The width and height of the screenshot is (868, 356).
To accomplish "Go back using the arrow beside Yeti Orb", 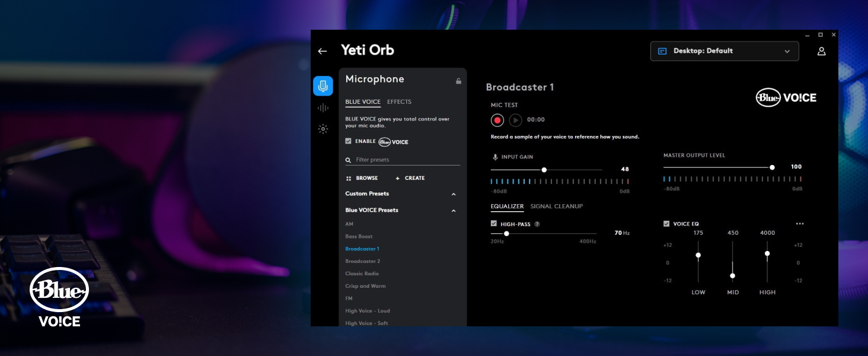I will click(x=323, y=51).
